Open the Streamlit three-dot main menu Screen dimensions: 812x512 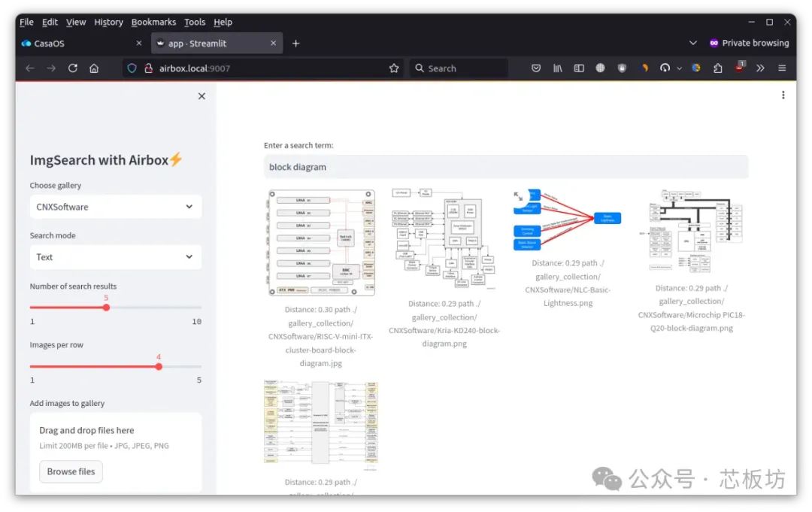coord(783,95)
